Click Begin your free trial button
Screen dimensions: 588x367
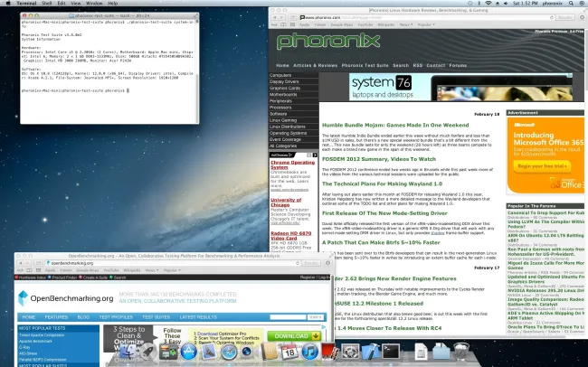click(542, 166)
